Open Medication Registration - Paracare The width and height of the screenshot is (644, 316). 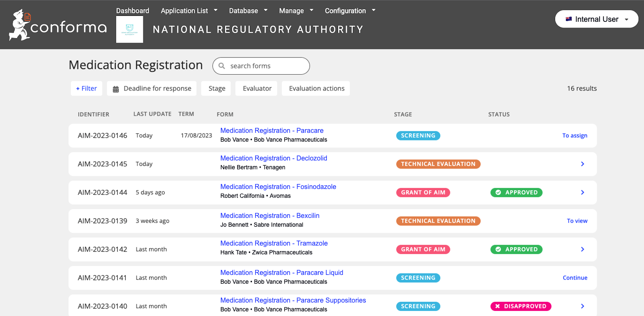click(272, 130)
